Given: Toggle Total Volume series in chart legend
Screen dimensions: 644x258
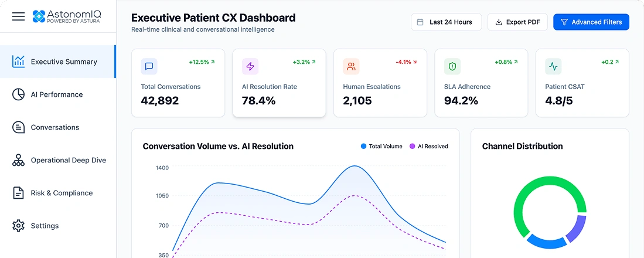Looking at the screenshot, I should 381,146.
